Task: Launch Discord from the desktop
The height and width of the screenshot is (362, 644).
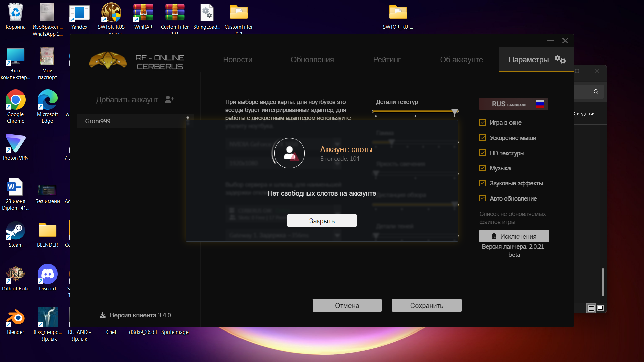Action: pyautogui.click(x=47, y=274)
